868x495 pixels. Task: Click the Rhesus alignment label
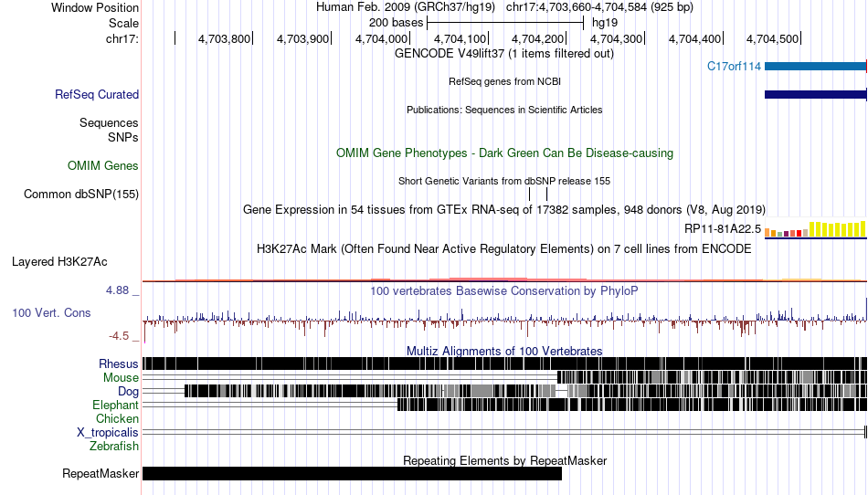pos(119,363)
